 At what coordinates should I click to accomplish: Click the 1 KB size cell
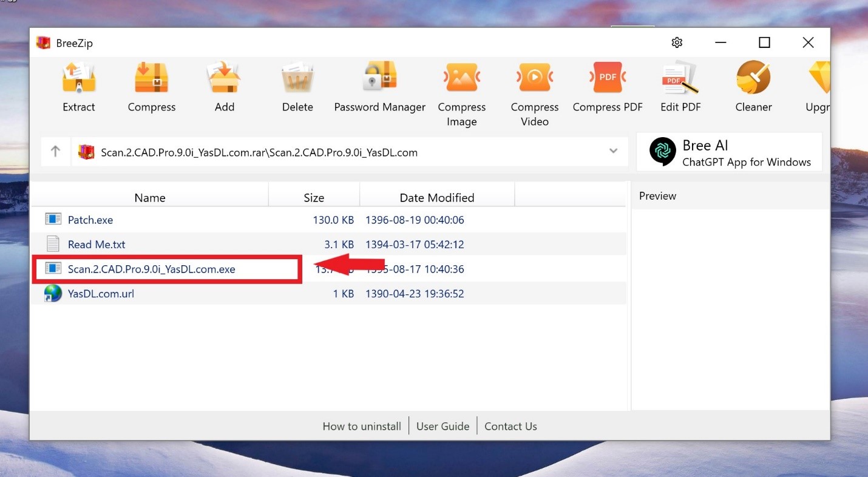tap(344, 294)
